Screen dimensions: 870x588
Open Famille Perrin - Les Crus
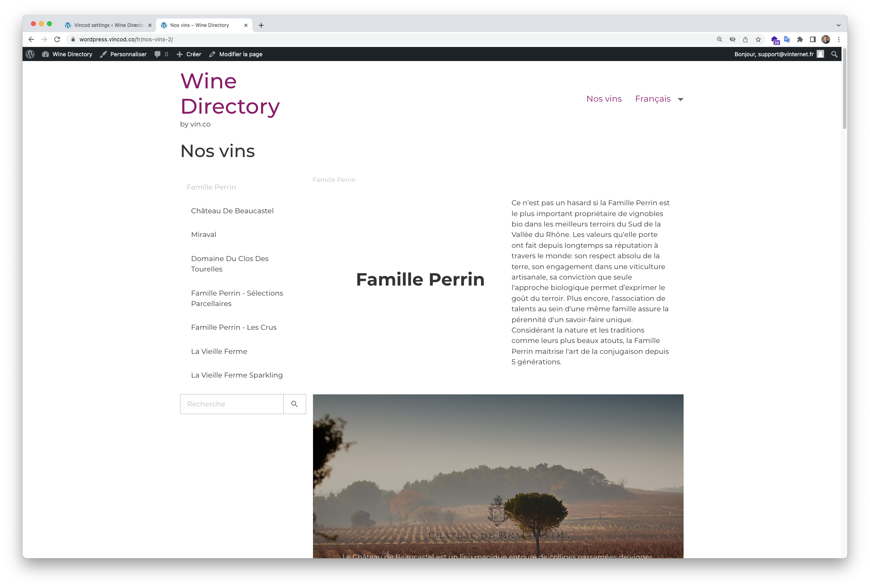[234, 327]
